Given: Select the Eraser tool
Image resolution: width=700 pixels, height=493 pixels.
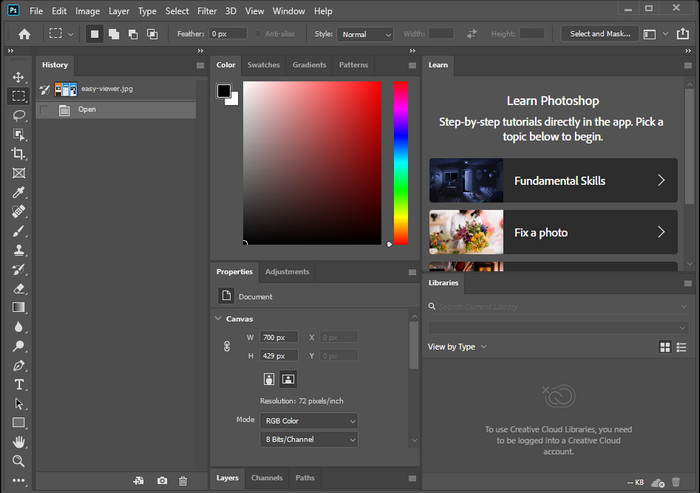Looking at the screenshot, I should [x=18, y=288].
